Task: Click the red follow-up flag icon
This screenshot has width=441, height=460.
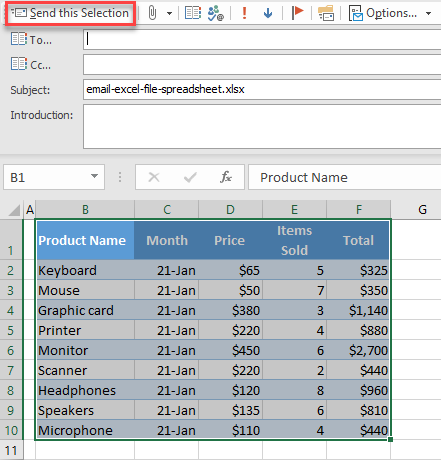Action: click(297, 13)
